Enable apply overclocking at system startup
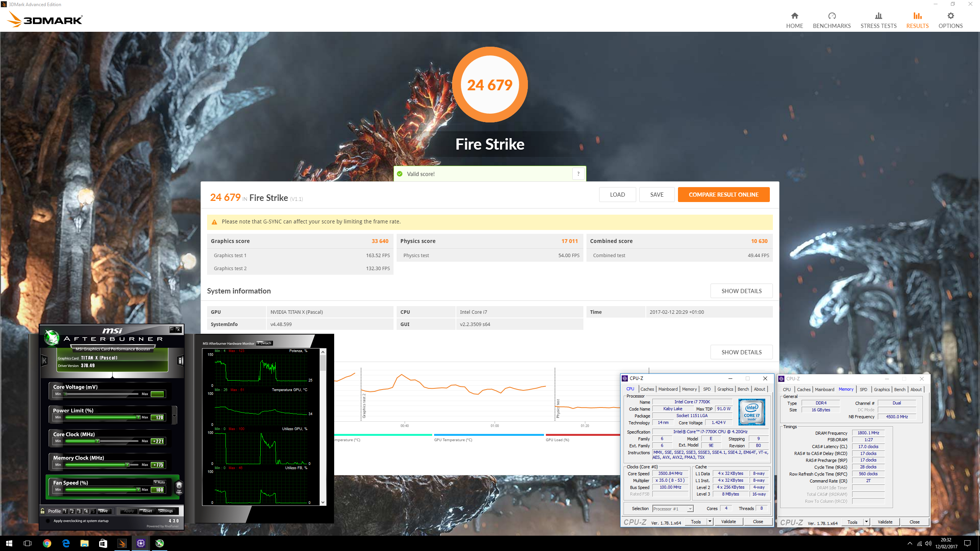 (x=48, y=521)
